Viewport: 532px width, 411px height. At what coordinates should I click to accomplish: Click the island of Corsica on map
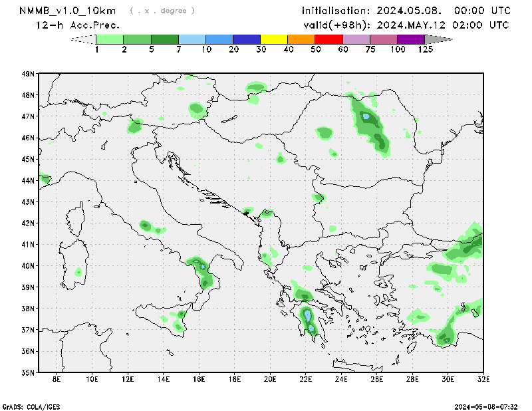point(75,218)
